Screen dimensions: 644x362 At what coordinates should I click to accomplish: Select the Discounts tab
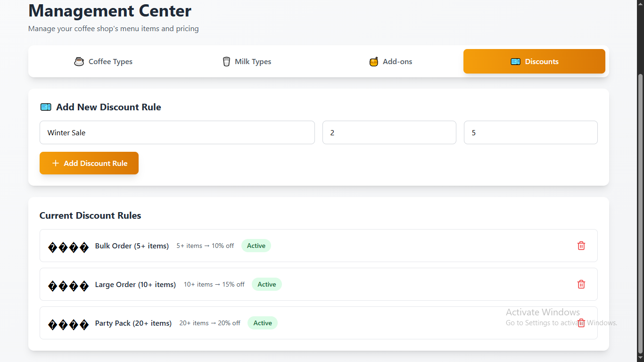click(534, 61)
